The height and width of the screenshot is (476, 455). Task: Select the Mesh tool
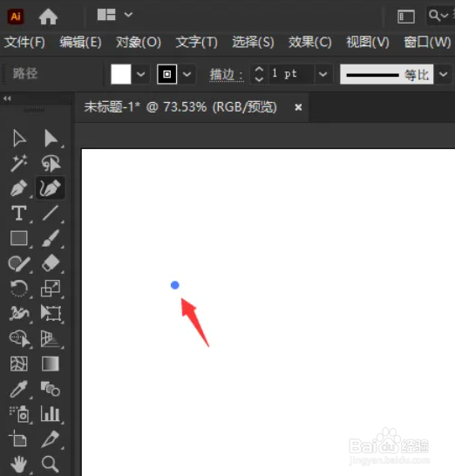point(19,364)
